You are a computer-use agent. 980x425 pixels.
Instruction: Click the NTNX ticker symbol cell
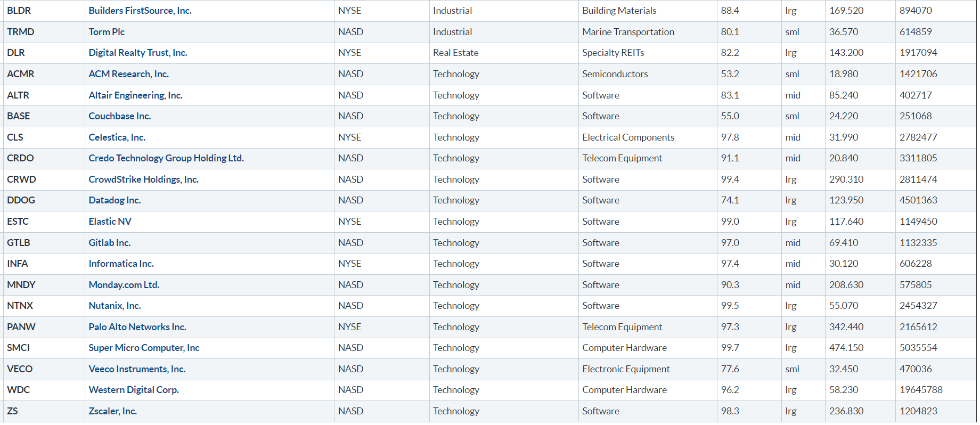20,306
